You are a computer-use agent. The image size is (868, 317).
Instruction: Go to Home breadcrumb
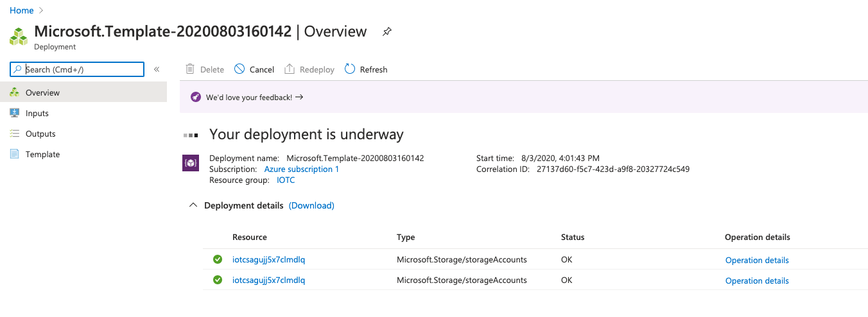click(21, 10)
